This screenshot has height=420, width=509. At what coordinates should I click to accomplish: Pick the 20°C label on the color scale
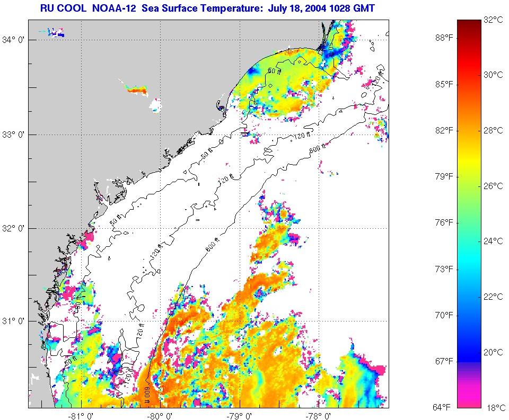[x=493, y=352]
